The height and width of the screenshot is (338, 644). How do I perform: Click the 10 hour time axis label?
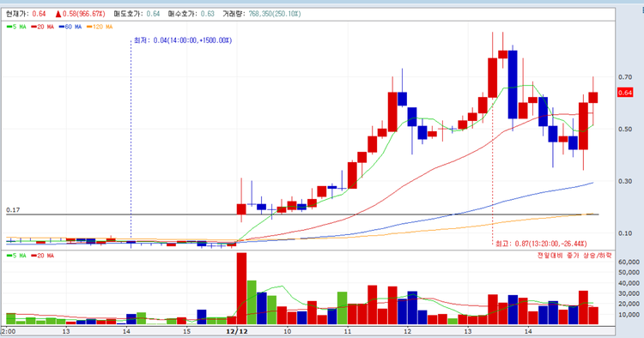287,331
